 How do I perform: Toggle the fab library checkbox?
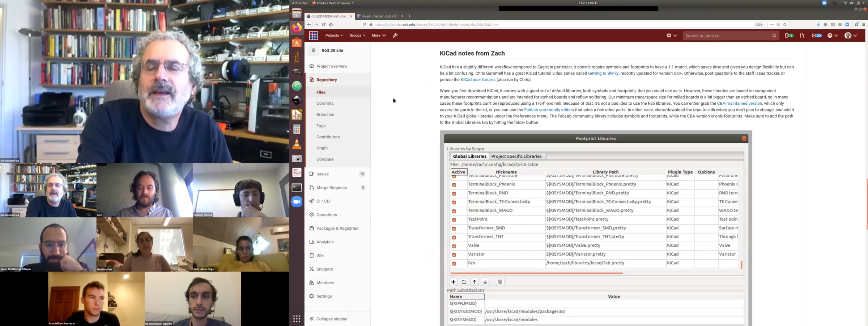454,263
